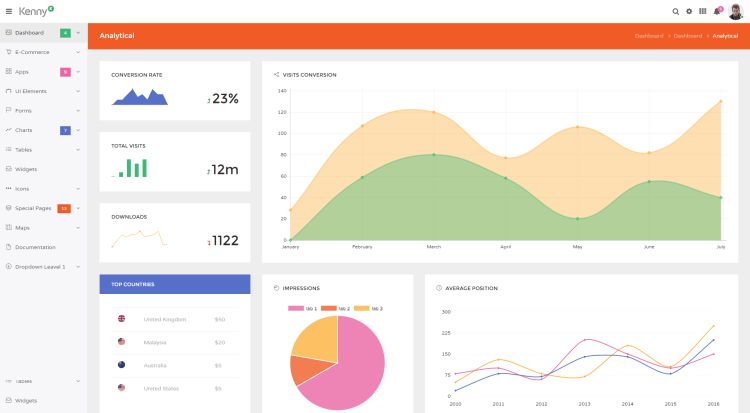Select the Special Pages sidebar label
This screenshot has height=413, width=750.
click(x=33, y=209)
